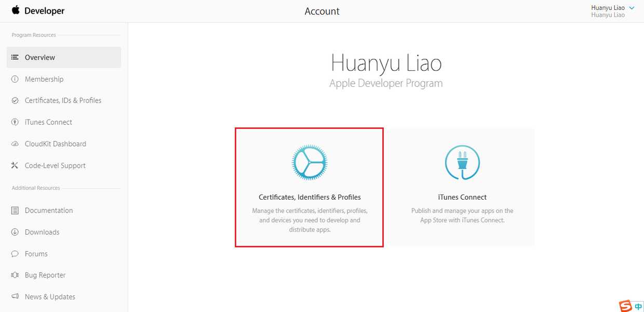Click the iTunes Connect plug icon
644x312 pixels.
click(x=462, y=163)
